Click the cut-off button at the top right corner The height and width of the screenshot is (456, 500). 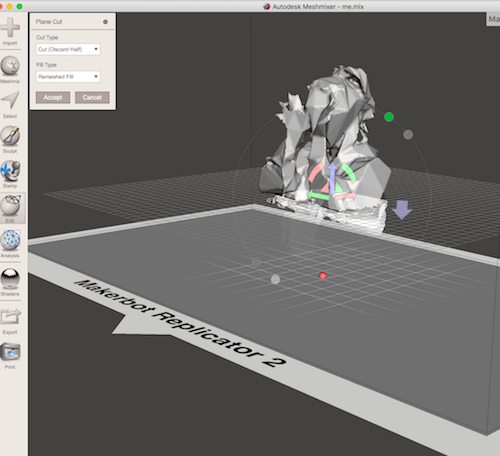493,19
